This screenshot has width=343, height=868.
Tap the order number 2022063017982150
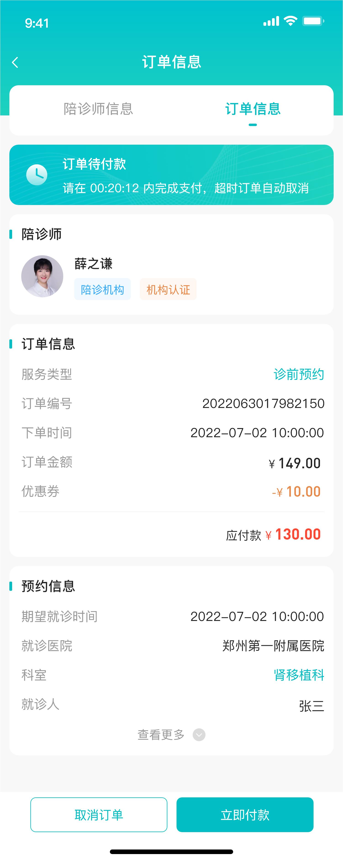pyautogui.click(x=263, y=404)
